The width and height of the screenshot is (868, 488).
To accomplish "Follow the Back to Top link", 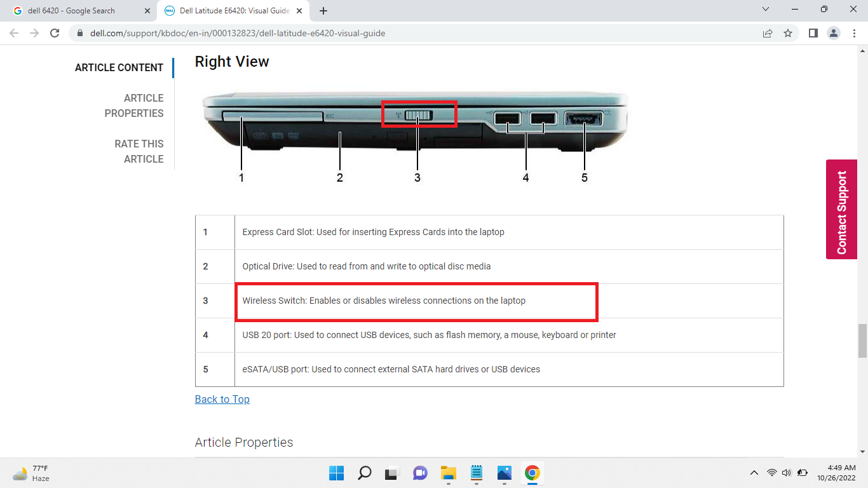I will coord(222,399).
